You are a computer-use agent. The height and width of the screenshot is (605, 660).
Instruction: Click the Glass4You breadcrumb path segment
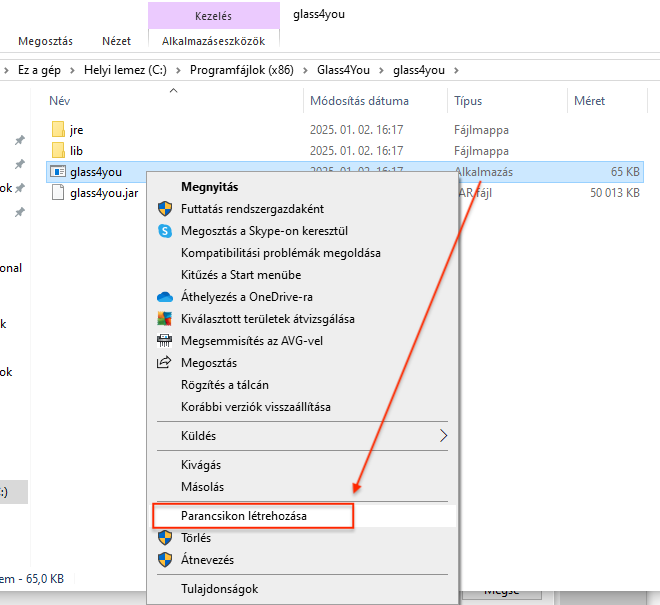click(x=345, y=70)
